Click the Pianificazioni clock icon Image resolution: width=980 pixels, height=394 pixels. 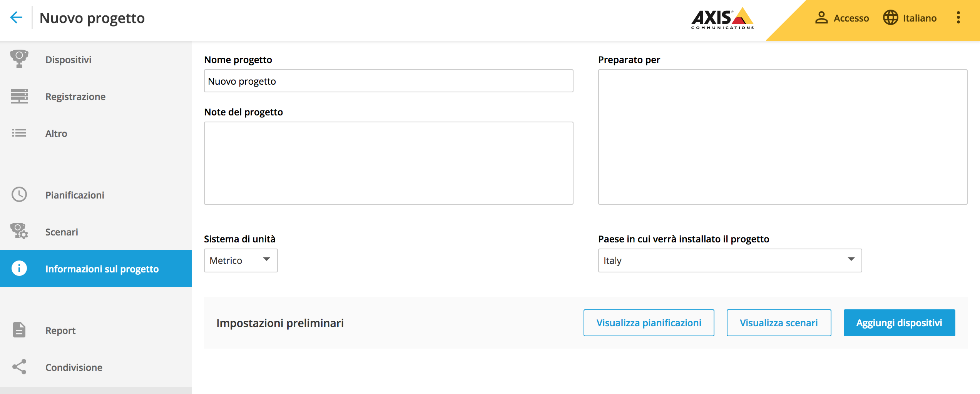pos(19,195)
